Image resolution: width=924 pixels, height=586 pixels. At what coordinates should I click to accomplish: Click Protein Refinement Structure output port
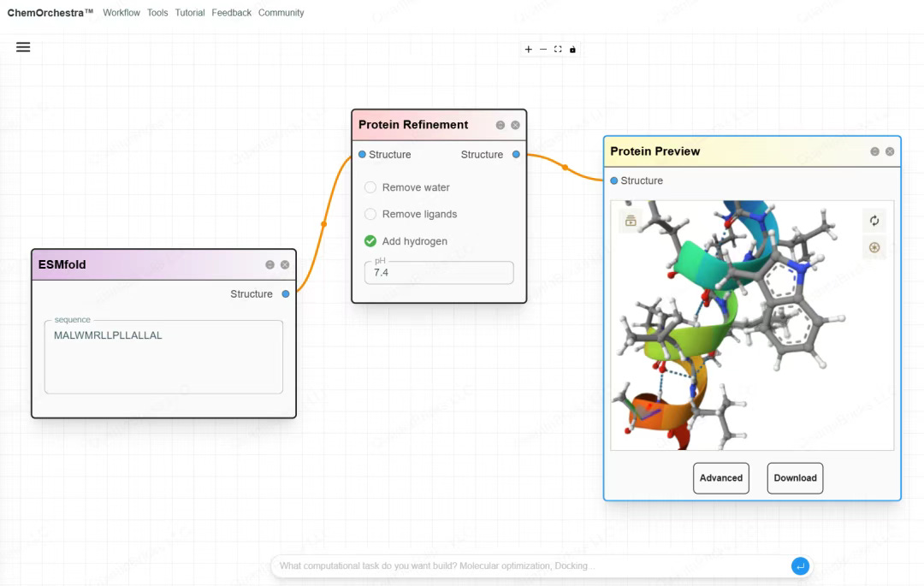[x=516, y=154]
